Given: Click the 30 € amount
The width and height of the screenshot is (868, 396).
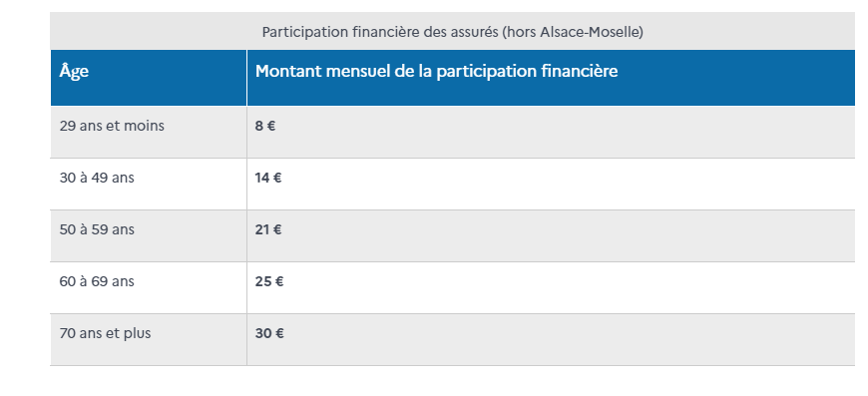Looking at the screenshot, I should tap(269, 333).
